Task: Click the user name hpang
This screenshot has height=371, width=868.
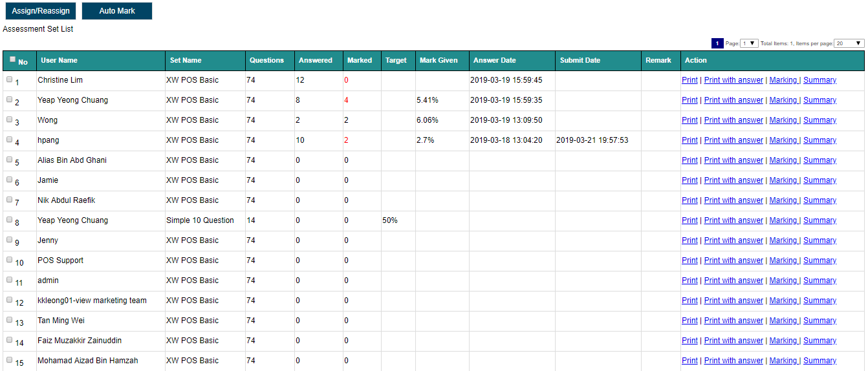Action: pos(49,140)
